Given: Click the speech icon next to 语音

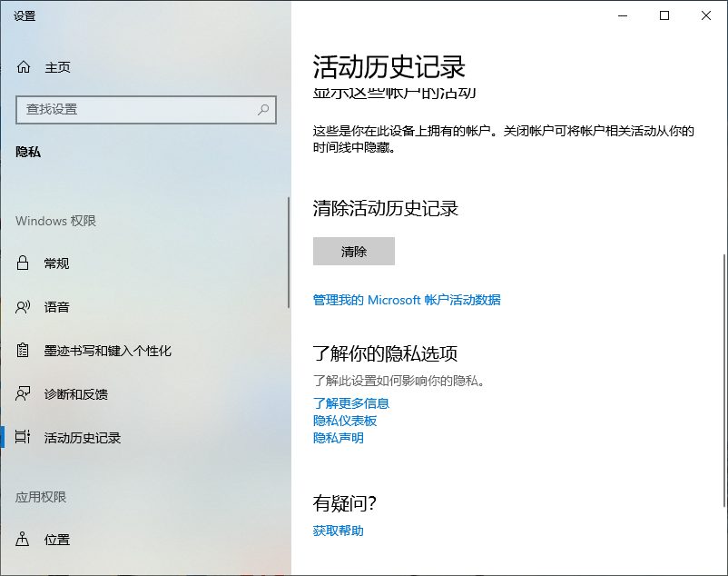Looking at the screenshot, I should tap(25, 307).
